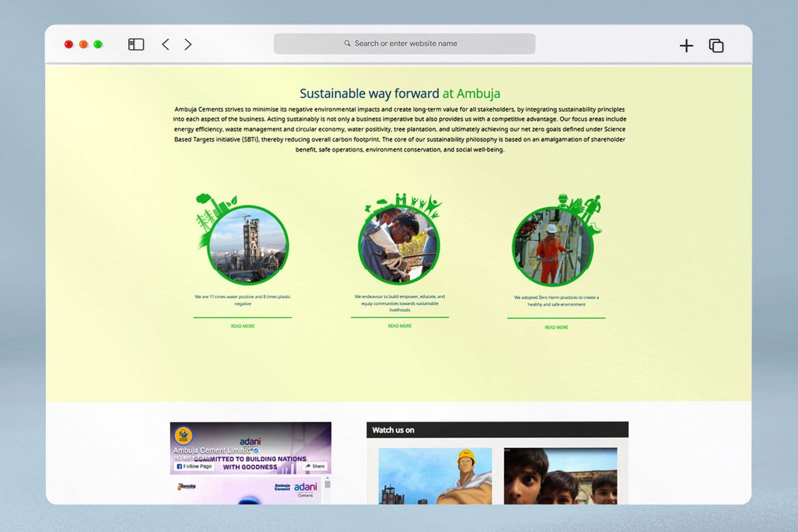798x532 pixels.
Task: Click the green maximize window dot
Action: [x=98, y=44]
